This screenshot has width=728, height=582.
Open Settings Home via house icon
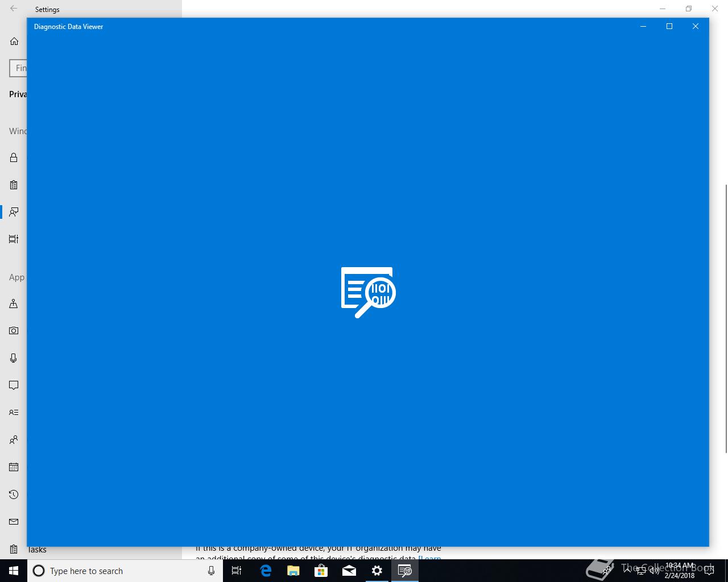(x=14, y=41)
